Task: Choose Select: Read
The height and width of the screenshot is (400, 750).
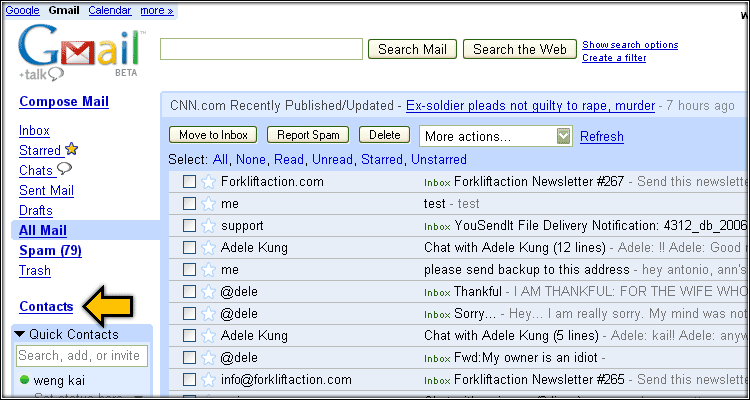Action: click(x=288, y=159)
